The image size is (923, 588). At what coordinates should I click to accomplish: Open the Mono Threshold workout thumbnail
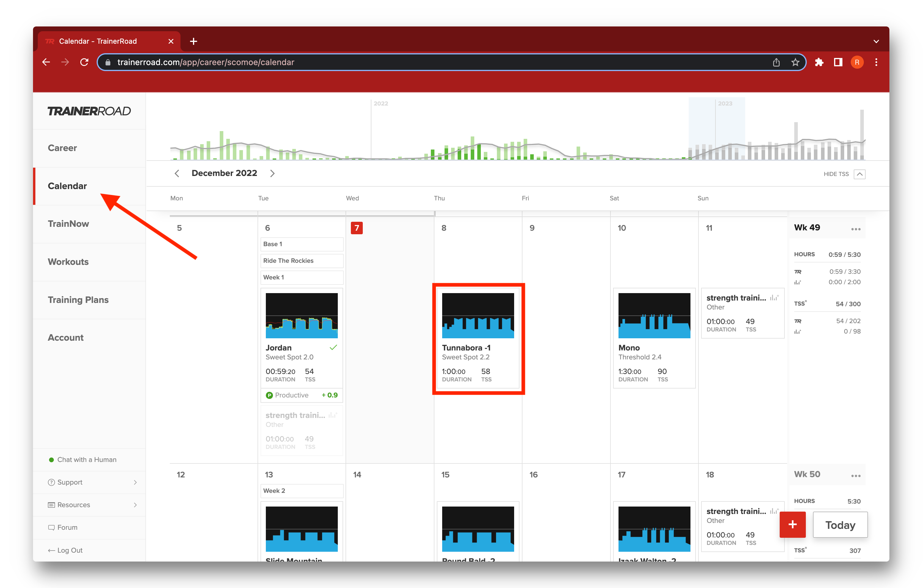(x=654, y=315)
